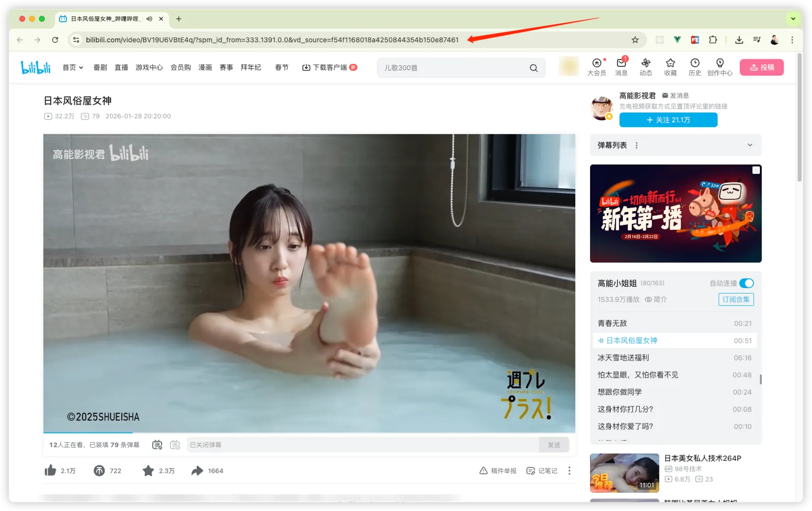
Task: Go back with browser back arrow
Action: [20, 40]
